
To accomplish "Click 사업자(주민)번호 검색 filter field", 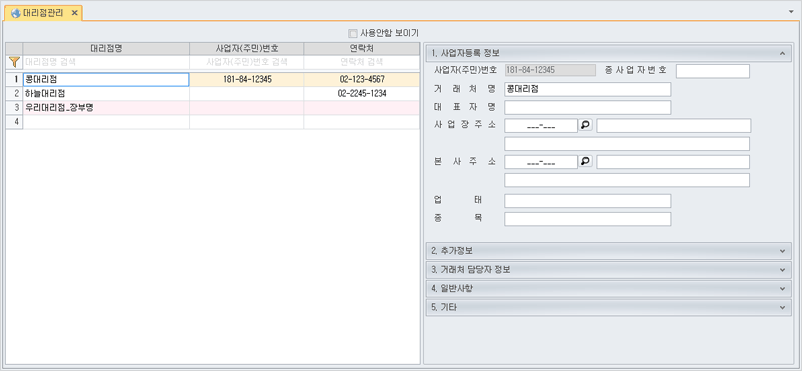I will 247,62.
